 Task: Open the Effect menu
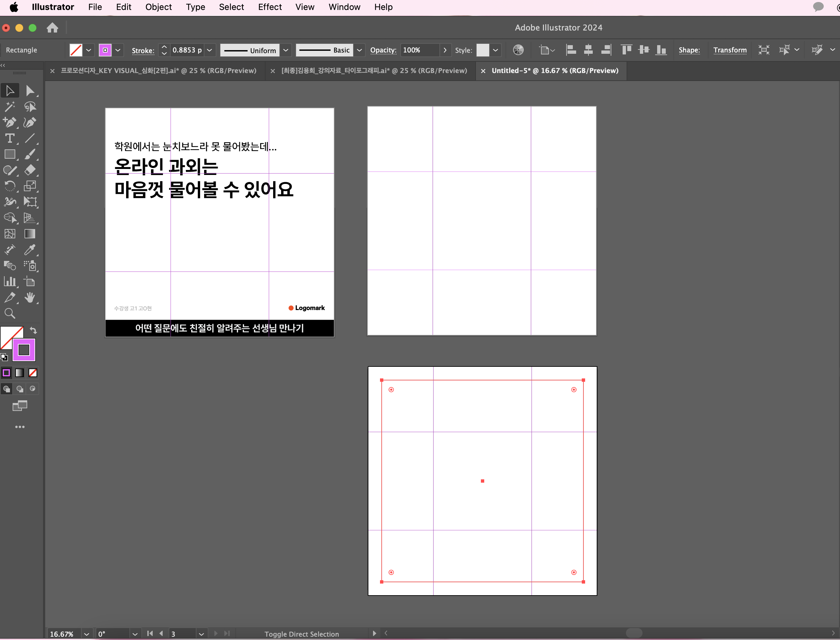(269, 7)
